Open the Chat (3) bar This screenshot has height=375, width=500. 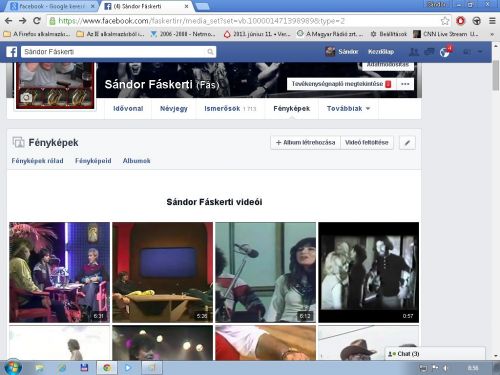tap(435, 354)
